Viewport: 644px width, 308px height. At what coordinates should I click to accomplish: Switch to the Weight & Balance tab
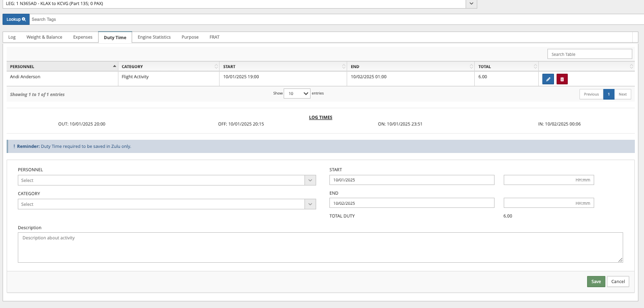pyautogui.click(x=44, y=37)
